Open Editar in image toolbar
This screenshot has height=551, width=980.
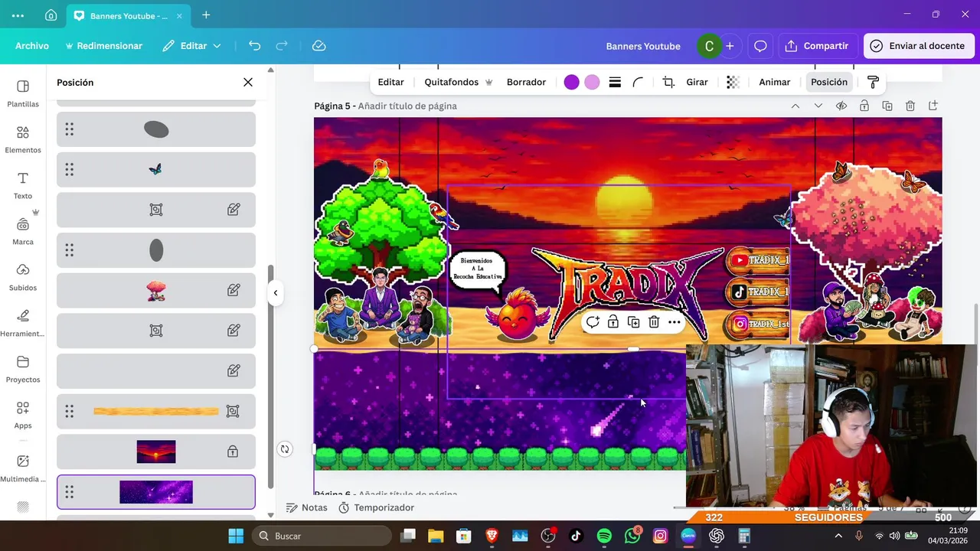tap(390, 82)
